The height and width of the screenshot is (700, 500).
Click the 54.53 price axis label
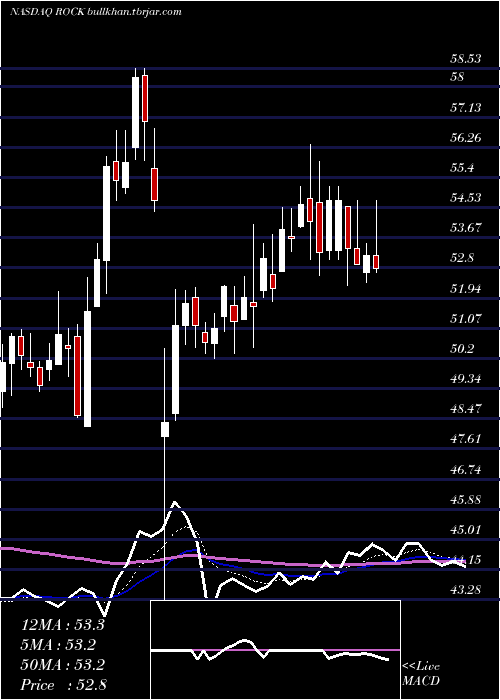(x=466, y=197)
